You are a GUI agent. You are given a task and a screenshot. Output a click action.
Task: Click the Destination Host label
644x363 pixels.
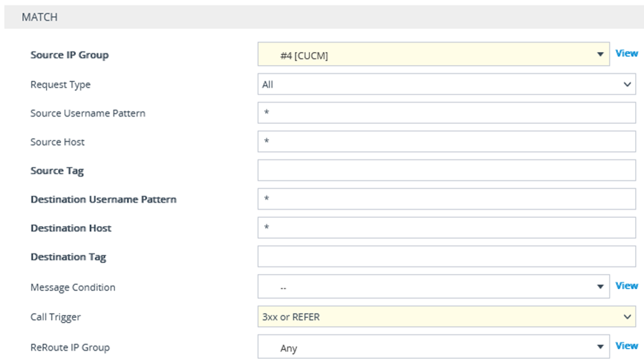(71, 228)
